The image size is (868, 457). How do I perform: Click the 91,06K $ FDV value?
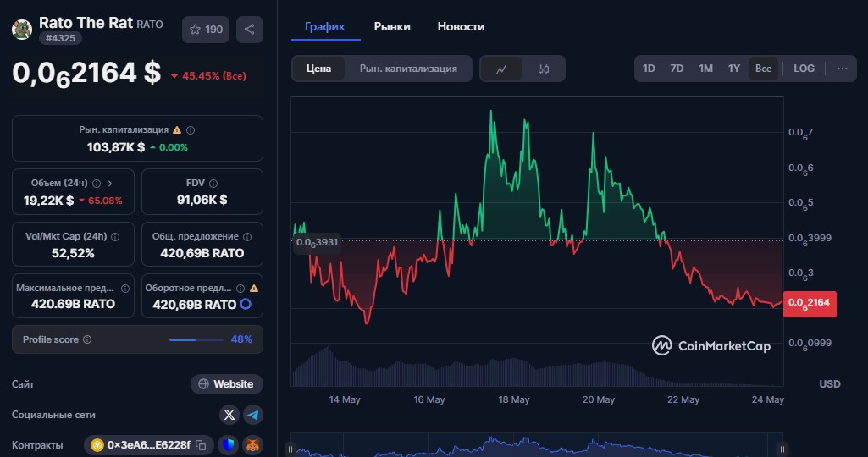pyautogui.click(x=202, y=200)
